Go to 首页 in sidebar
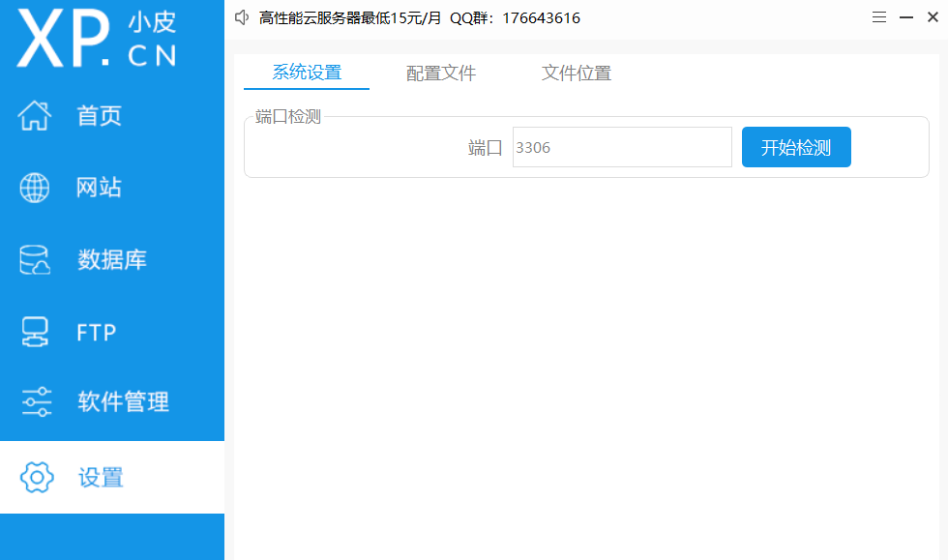 point(99,115)
